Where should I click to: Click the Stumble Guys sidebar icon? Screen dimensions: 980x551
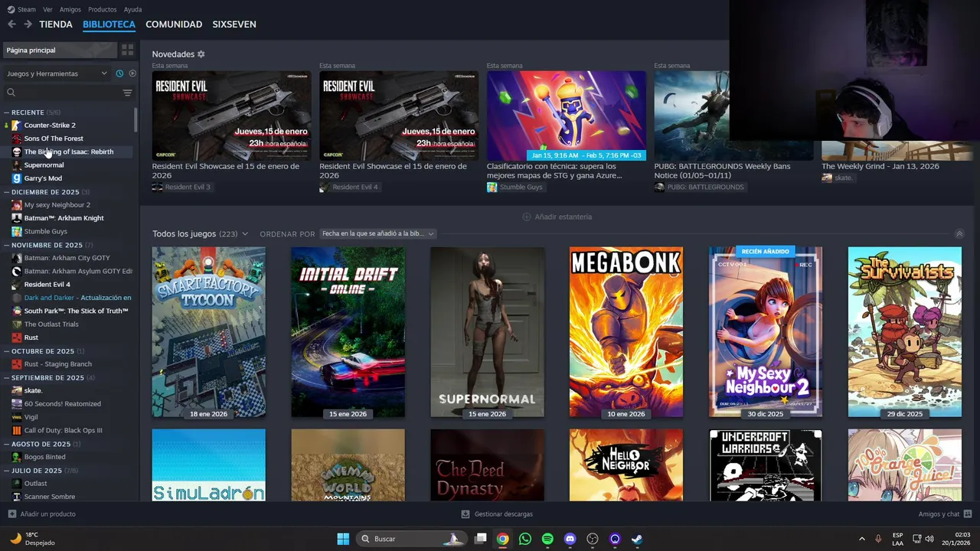pyautogui.click(x=17, y=231)
